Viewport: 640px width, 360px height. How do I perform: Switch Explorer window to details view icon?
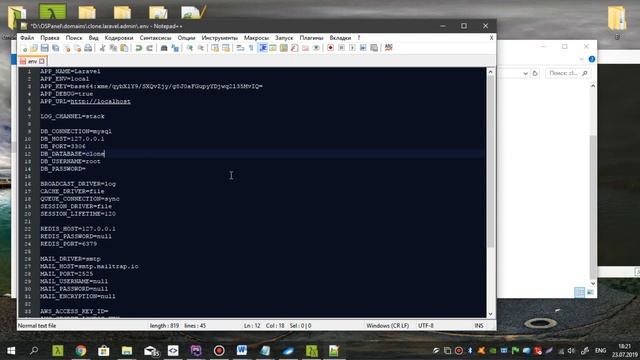(x=579, y=292)
